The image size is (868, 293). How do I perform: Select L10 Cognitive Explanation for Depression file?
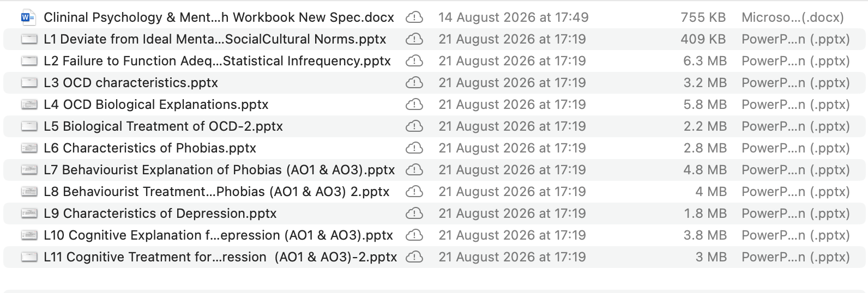pyautogui.click(x=218, y=235)
